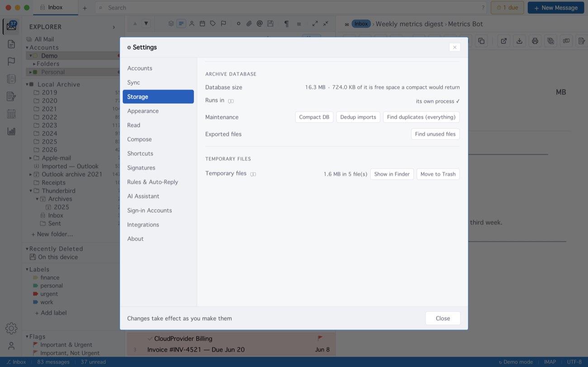Click the @ mention filter icon
The image size is (588, 367).
(260, 24)
